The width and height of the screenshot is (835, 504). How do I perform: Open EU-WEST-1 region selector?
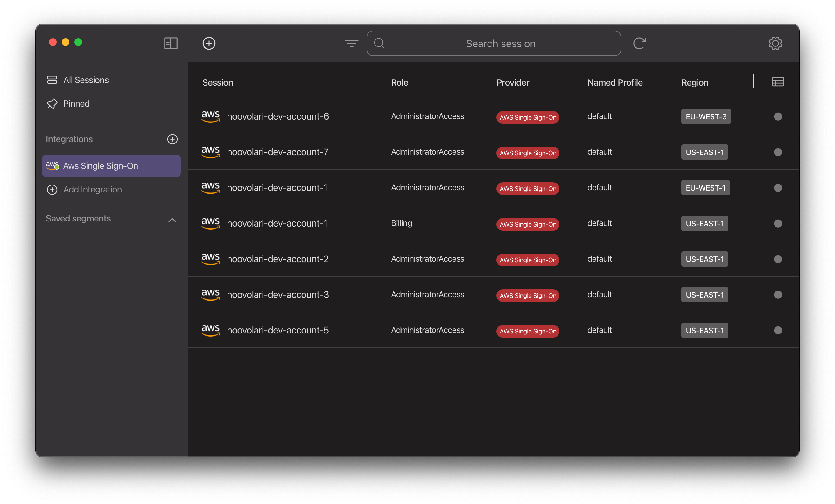click(705, 188)
